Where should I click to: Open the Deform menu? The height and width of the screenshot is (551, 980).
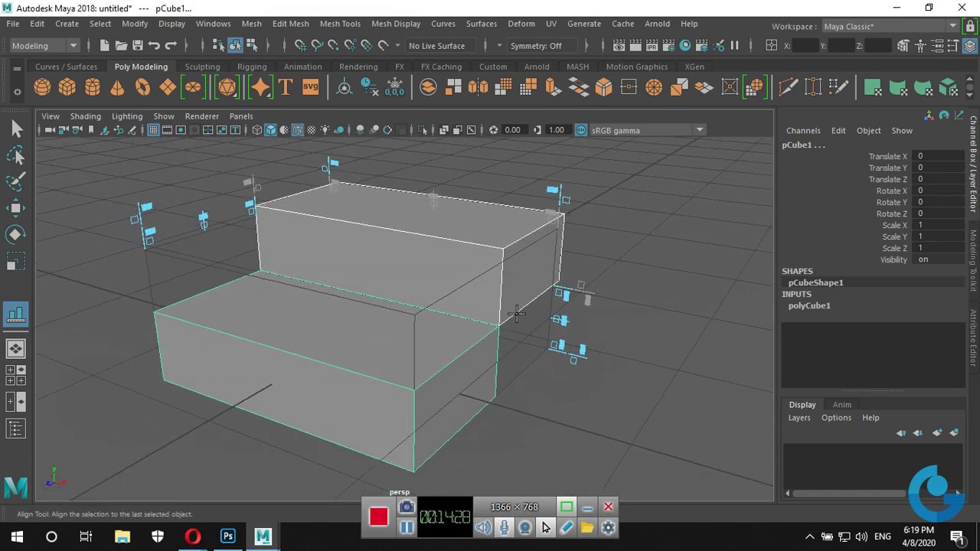pos(521,24)
